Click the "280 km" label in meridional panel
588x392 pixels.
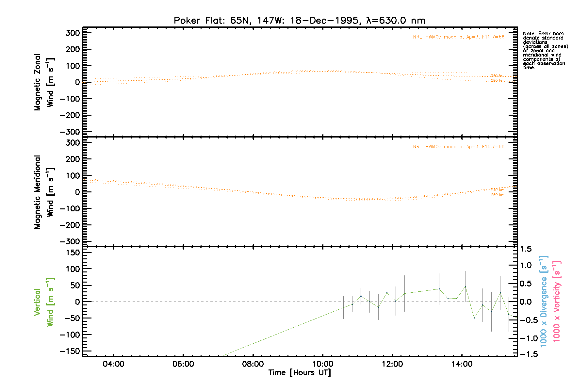coord(498,195)
